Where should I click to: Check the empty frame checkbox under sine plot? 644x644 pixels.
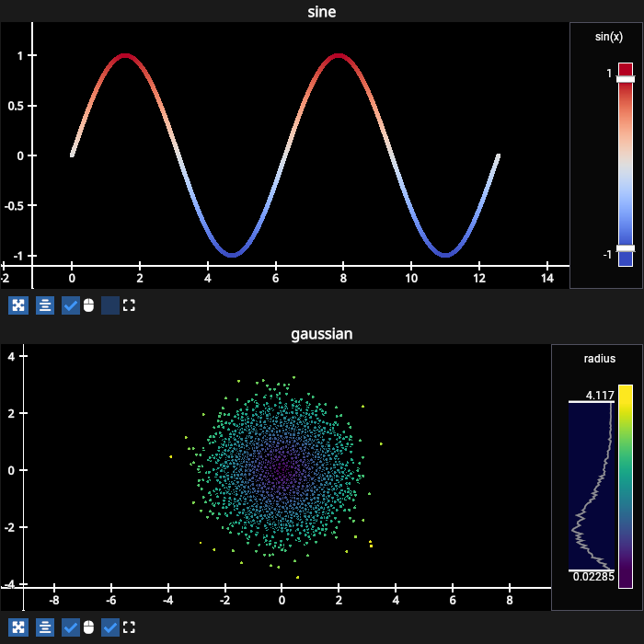coord(110,305)
